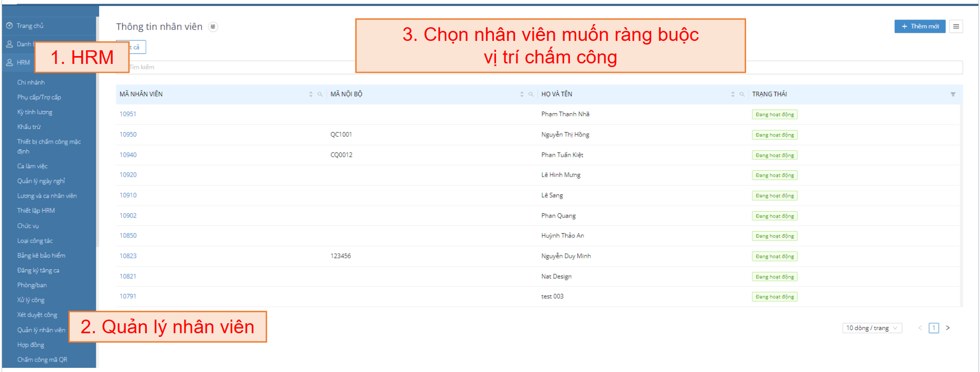
Task: Click the sort arrows in MÃ NHÂN VIÊN column
Action: [311, 94]
